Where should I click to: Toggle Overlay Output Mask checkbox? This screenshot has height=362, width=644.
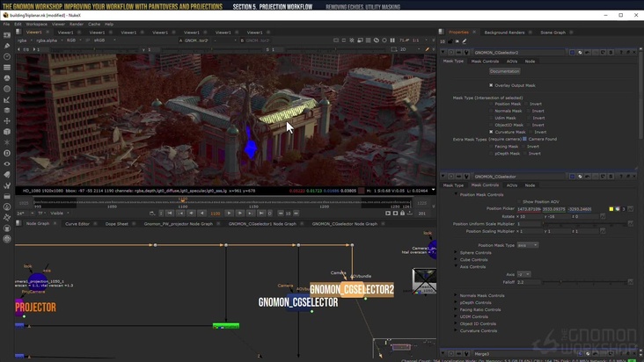(x=491, y=85)
